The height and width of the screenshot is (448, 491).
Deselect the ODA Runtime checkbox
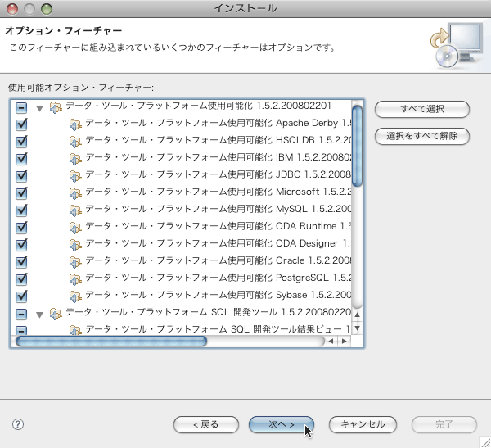pos(21,228)
